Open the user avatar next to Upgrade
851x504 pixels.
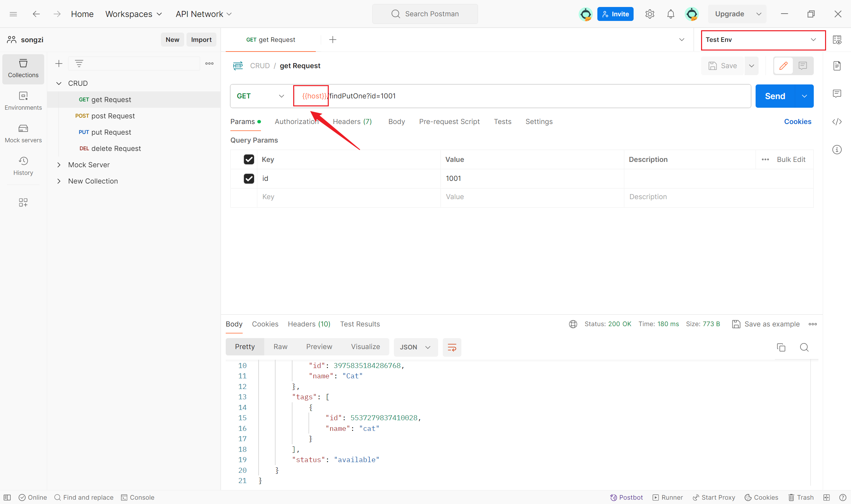pos(692,14)
